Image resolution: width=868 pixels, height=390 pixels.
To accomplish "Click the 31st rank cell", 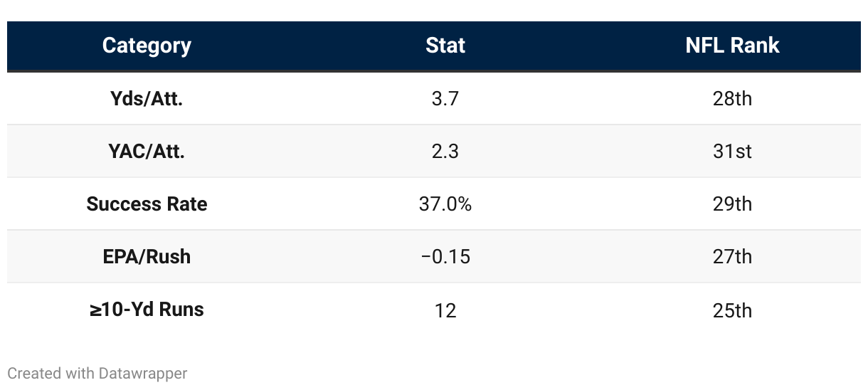I will pyautogui.click(x=732, y=151).
